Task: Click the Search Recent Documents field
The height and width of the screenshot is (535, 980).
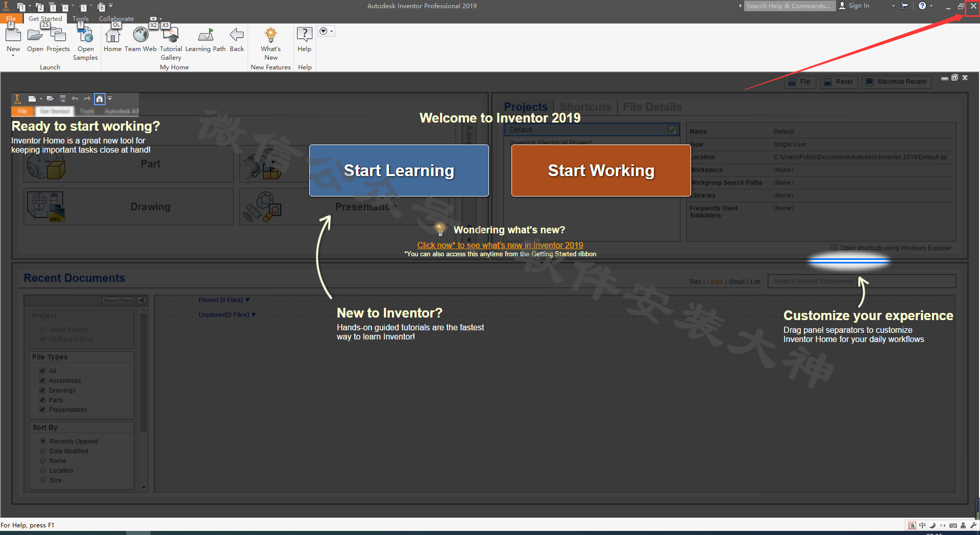Action: coord(862,281)
